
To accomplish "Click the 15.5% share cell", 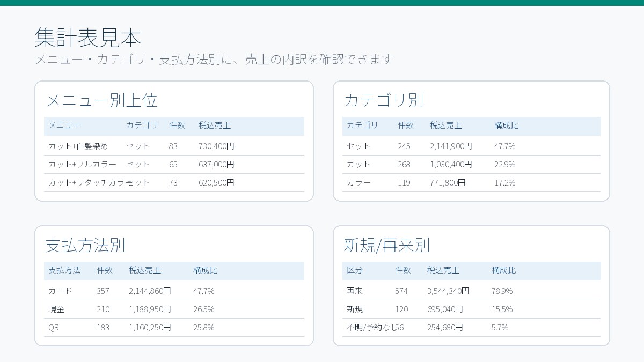I will coord(502,309).
